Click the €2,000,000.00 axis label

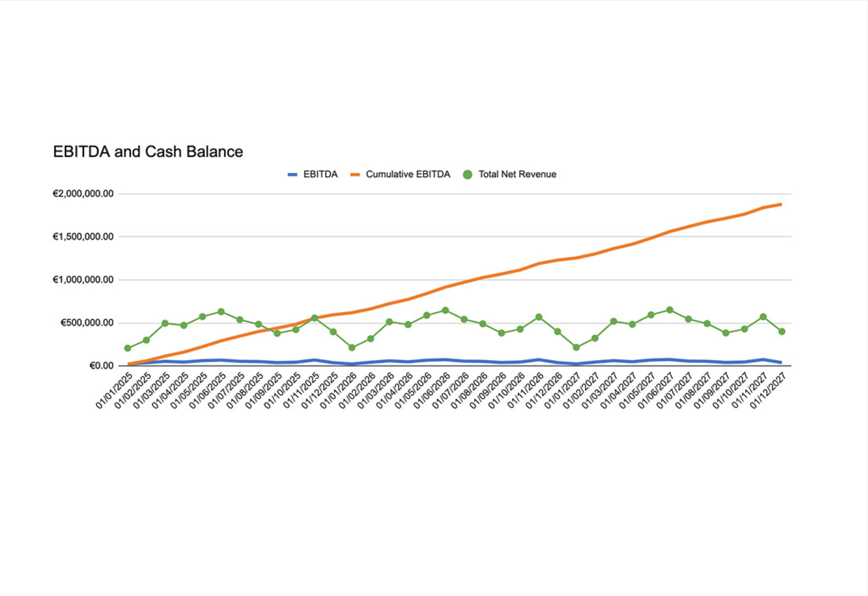pos(83,194)
